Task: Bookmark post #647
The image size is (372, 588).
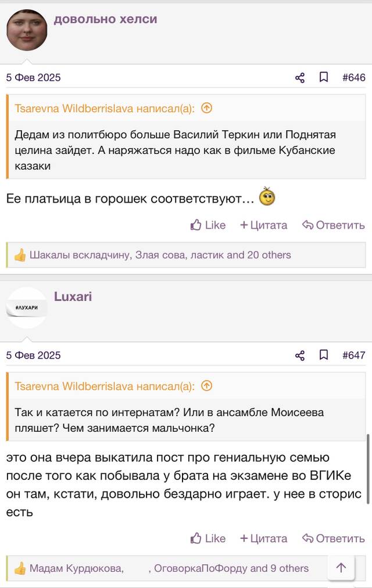Action: click(323, 355)
